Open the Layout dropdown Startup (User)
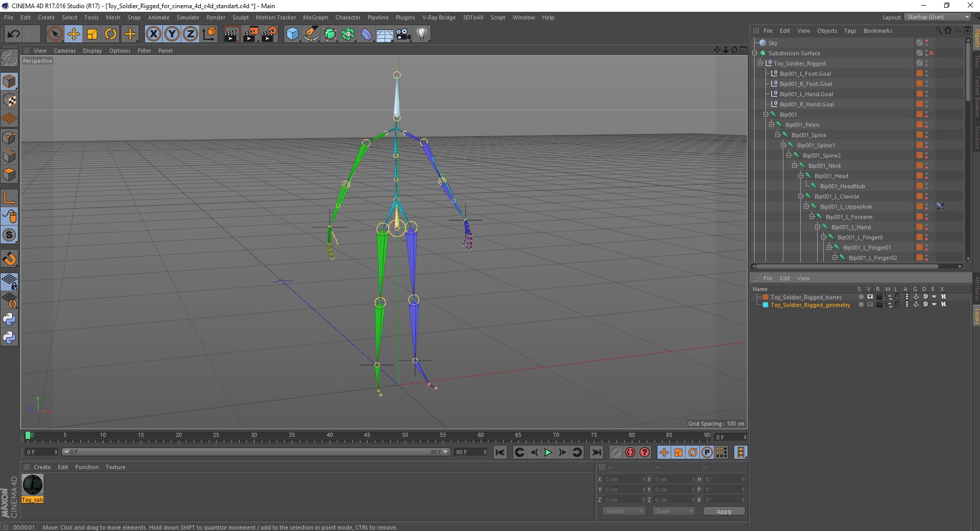 [938, 17]
